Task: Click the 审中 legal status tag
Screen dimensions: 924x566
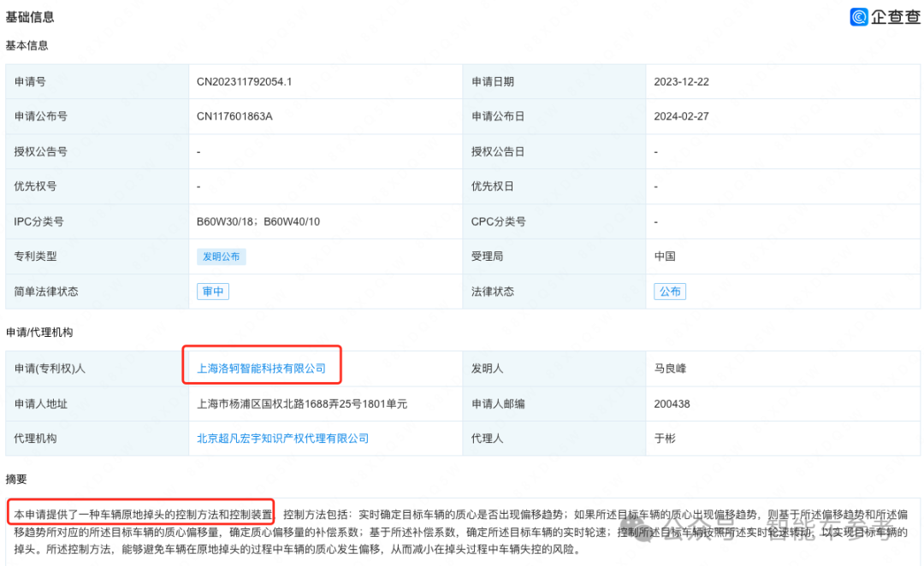Action: [x=213, y=291]
